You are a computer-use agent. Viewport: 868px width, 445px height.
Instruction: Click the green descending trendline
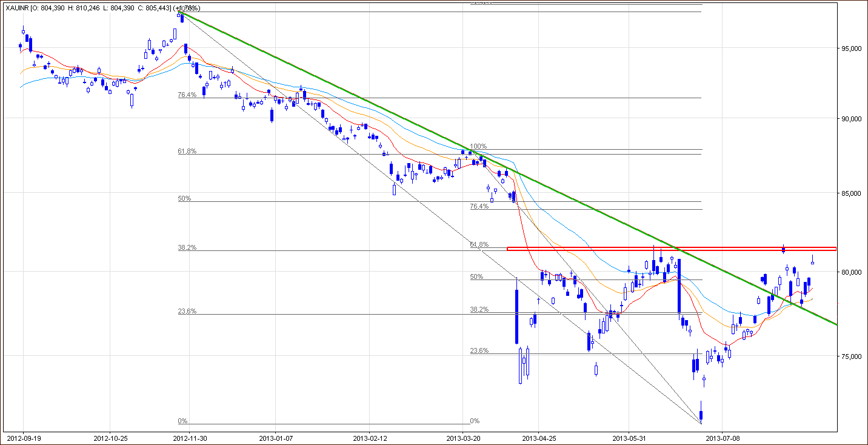pos(508,169)
